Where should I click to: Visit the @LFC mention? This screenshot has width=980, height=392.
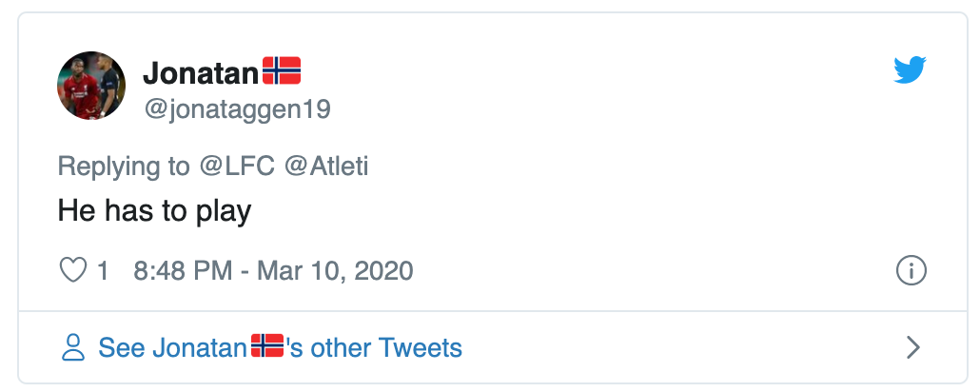[x=235, y=167]
